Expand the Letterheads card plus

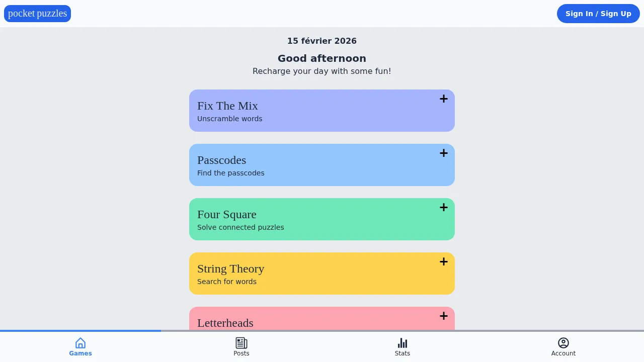pos(443,316)
